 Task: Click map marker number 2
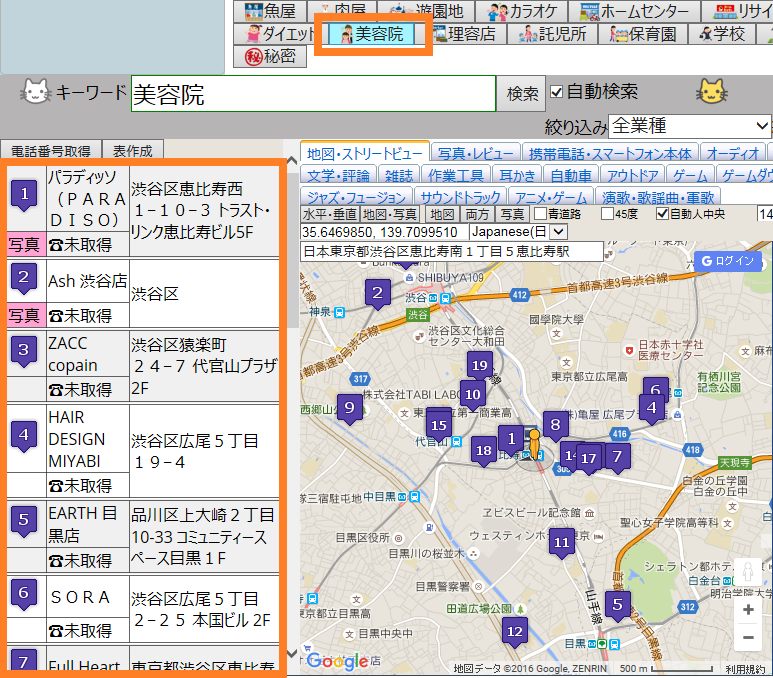(x=378, y=293)
